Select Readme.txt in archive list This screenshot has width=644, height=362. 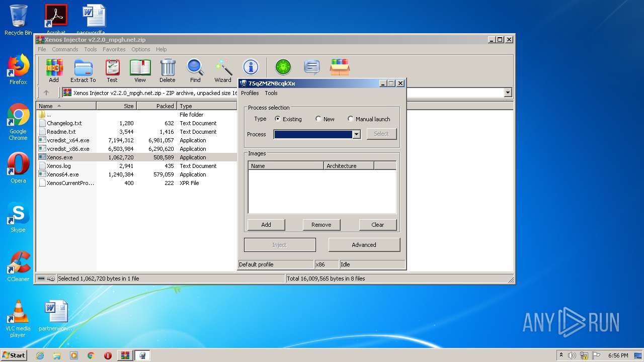click(136, 132)
